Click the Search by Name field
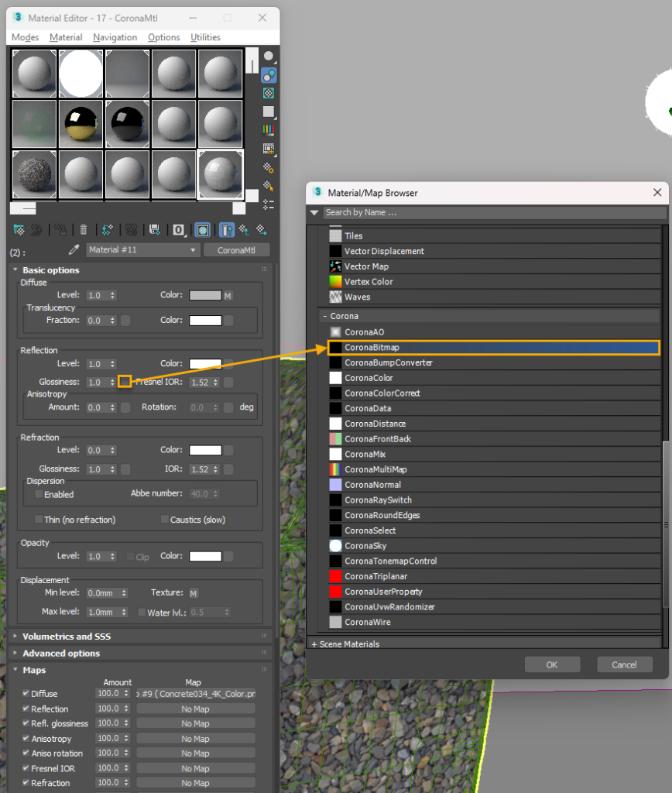This screenshot has height=793, width=672. [493, 212]
